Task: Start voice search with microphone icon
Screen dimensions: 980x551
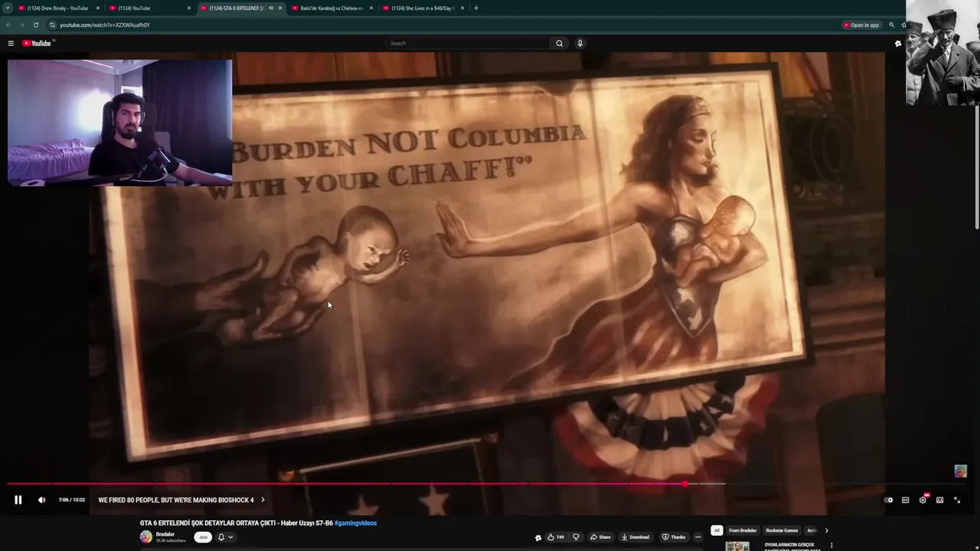Action: coord(580,44)
